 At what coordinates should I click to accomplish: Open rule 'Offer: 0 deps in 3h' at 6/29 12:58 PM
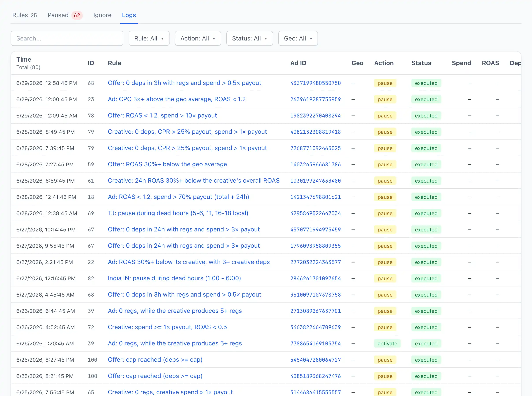coord(184,83)
